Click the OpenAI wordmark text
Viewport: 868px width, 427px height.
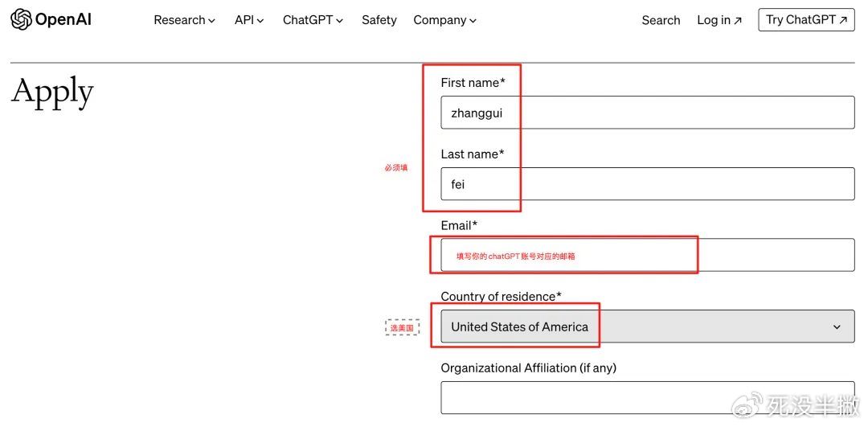coord(63,20)
